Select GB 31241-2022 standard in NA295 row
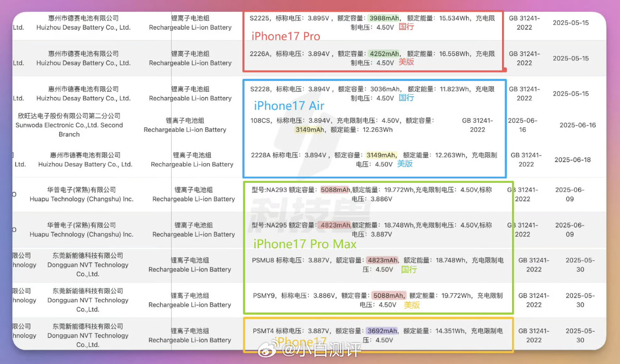This screenshot has width=620, height=364. tap(522, 229)
